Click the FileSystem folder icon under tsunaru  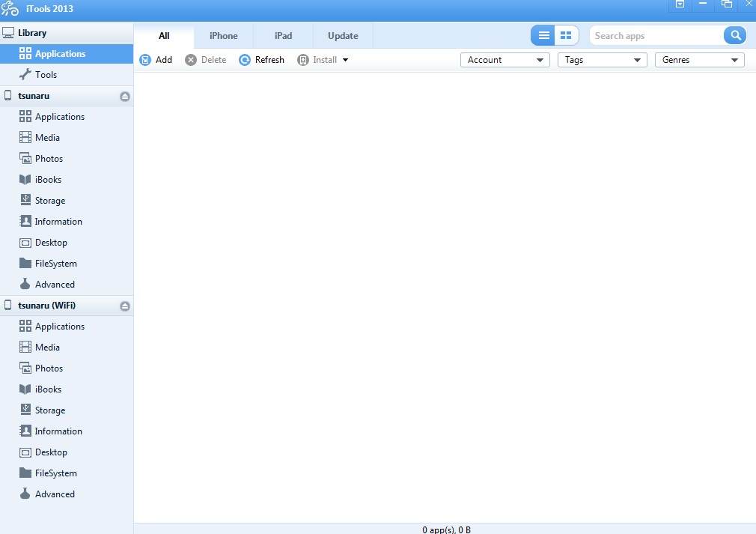pos(25,263)
